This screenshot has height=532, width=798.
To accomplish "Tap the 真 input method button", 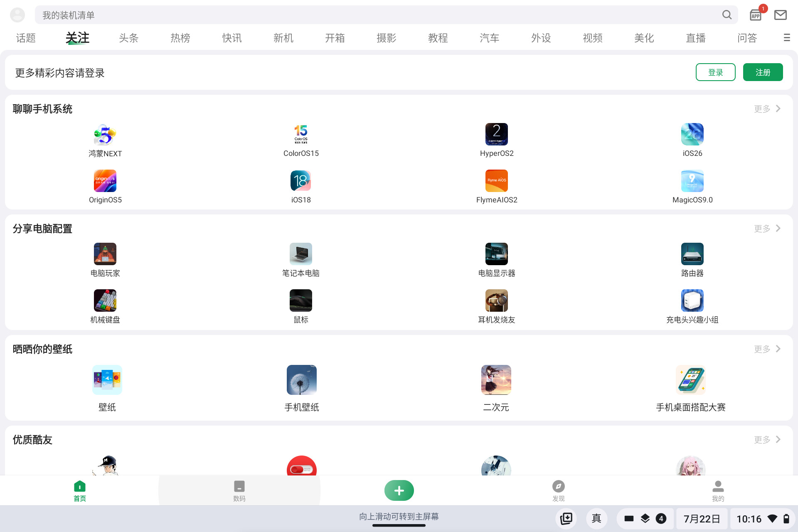I will pyautogui.click(x=596, y=519).
